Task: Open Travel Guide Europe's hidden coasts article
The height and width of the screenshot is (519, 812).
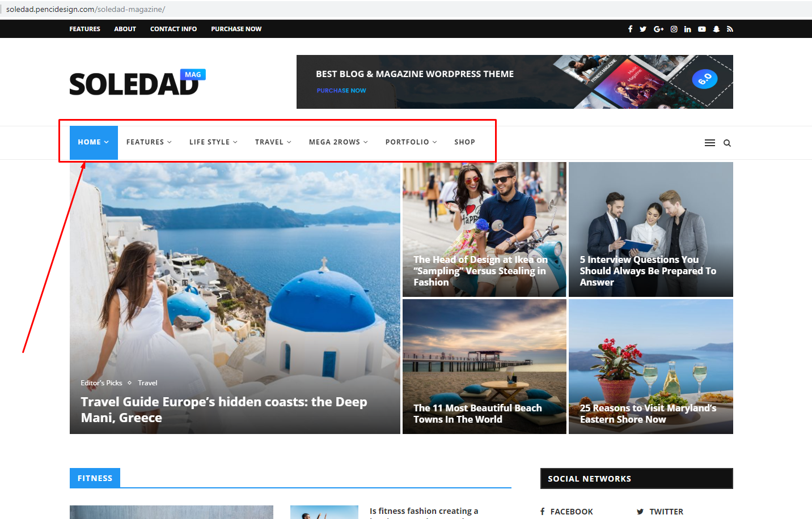Action: (x=224, y=410)
